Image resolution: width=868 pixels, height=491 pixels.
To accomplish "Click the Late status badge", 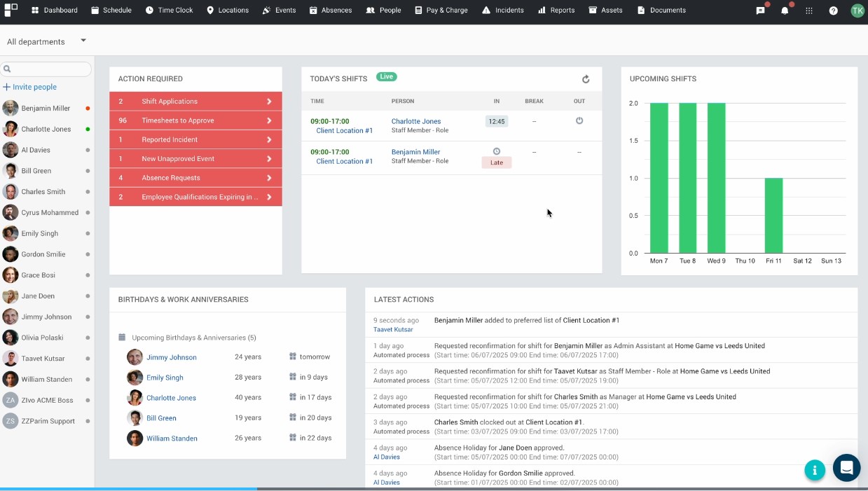I will click(497, 162).
